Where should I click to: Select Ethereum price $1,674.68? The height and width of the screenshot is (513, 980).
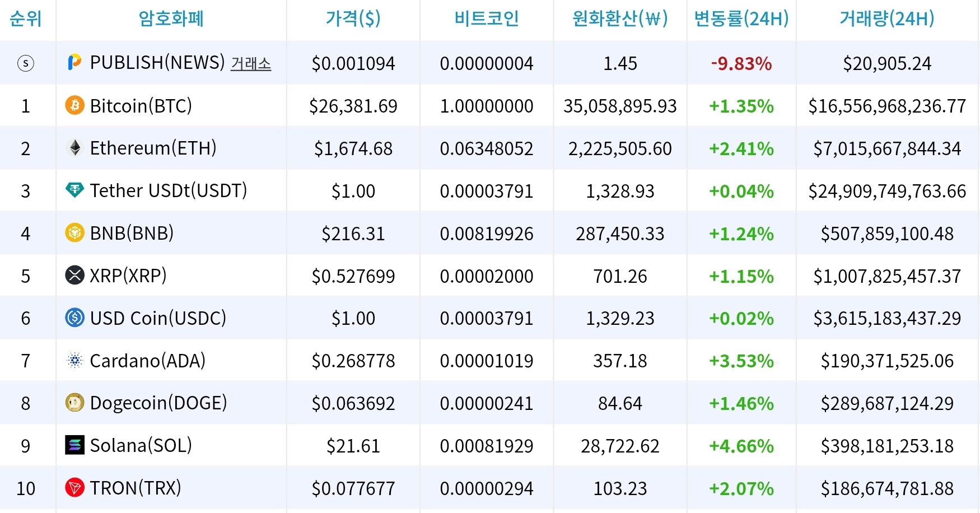click(x=353, y=148)
